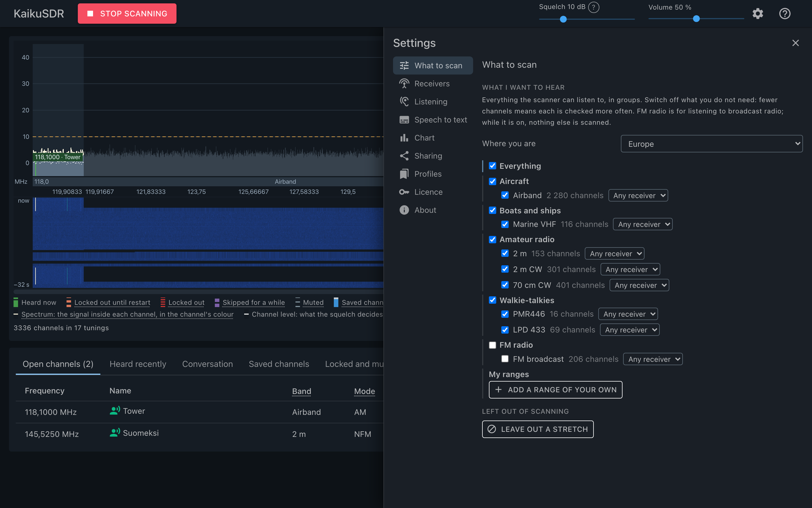812x508 pixels.
Task: Select the 145,5250 MHz frequency cell
Action: tap(52, 434)
